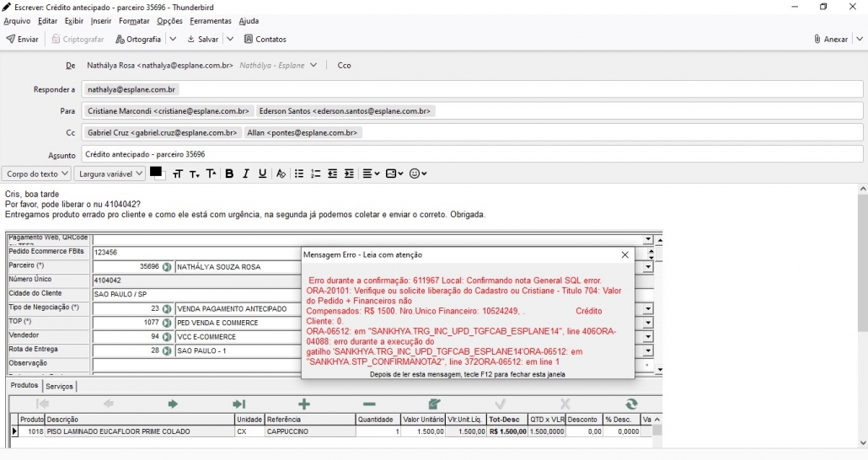The image size is (868, 460).
Task: Click the Bulleted list icon
Action: (299, 174)
